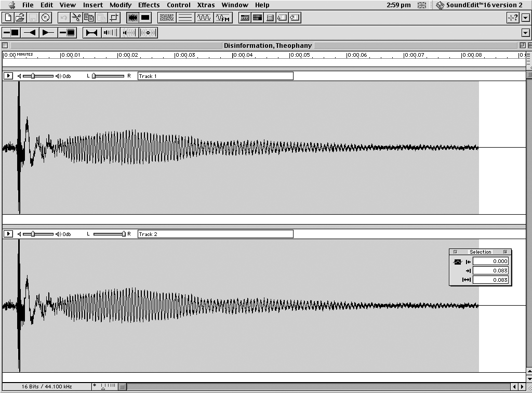532x393 pixels.
Task: Open the Xtras menu
Action: click(206, 5)
